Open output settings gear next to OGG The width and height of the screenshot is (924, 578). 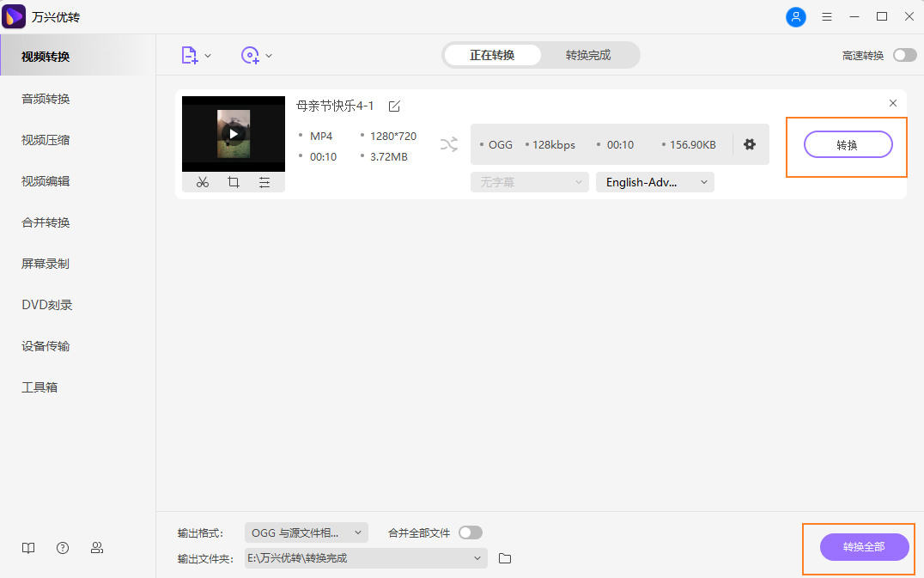[x=750, y=144]
